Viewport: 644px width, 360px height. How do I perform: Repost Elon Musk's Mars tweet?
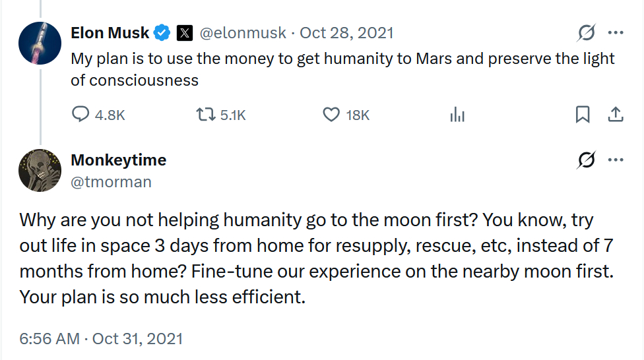point(207,115)
